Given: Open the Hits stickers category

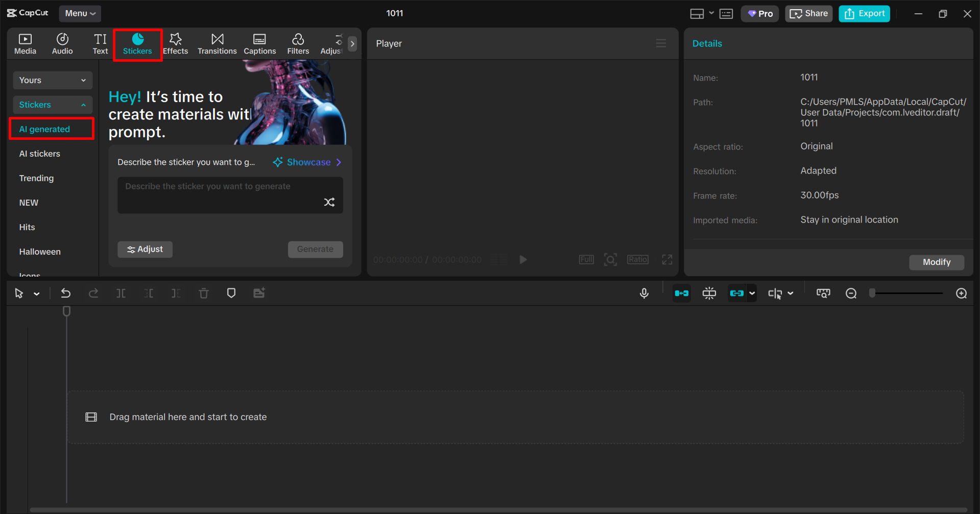Looking at the screenshot, I should click(27, 227).
